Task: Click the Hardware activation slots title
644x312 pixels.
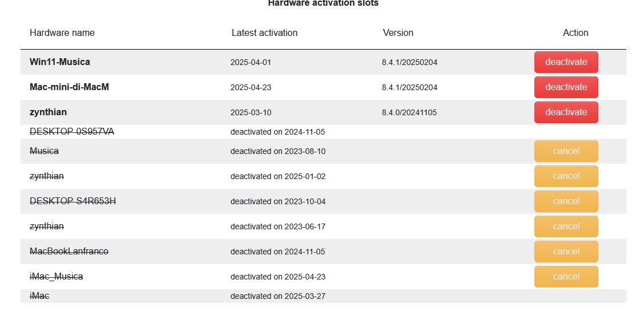Action: tap(323, 3)
